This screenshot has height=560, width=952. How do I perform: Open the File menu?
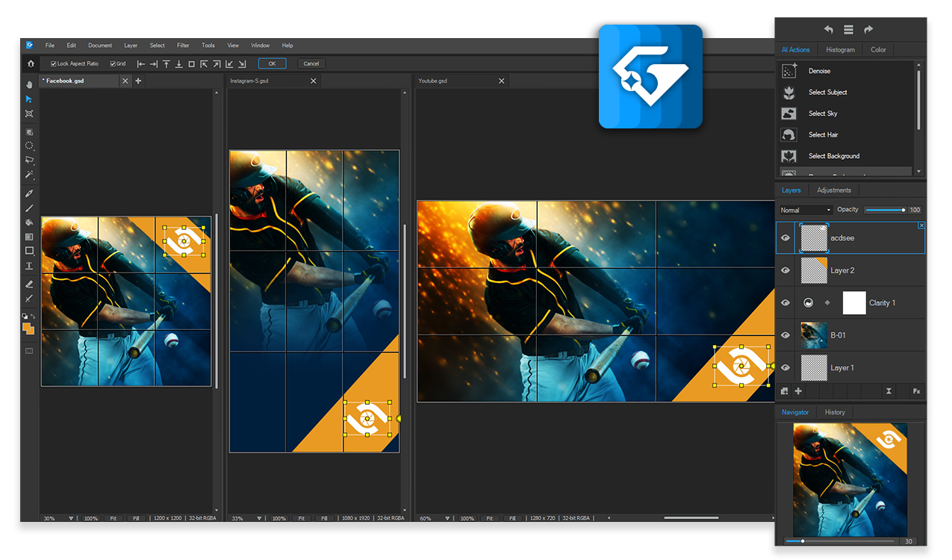tap(50, 46)
